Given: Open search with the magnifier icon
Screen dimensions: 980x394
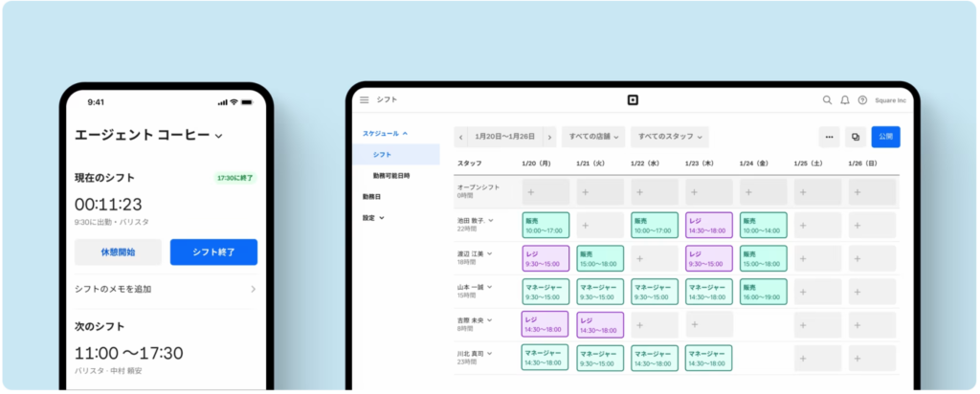Looking at the screenshot, I should pyautogui.click(x=827, y=99).
